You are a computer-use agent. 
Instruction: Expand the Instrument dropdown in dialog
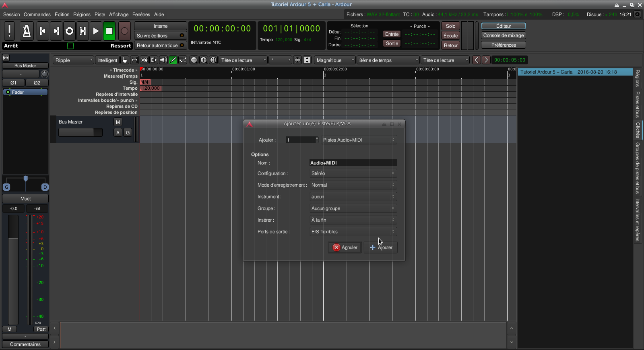(353, 197)
